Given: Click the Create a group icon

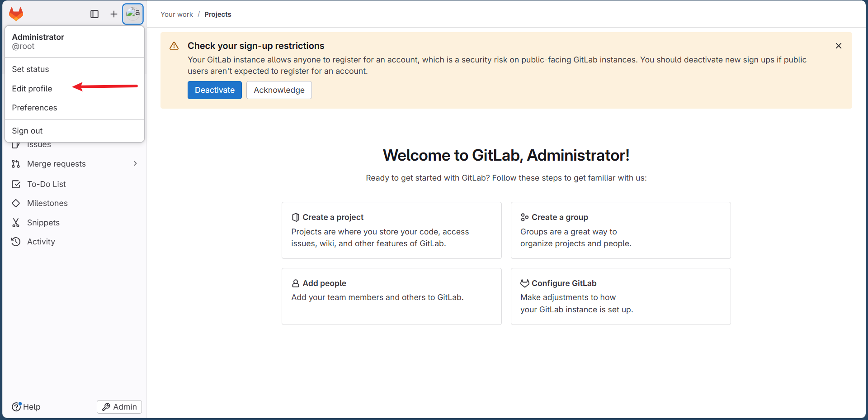Looking at the screenshot, I should pos(524,217).
